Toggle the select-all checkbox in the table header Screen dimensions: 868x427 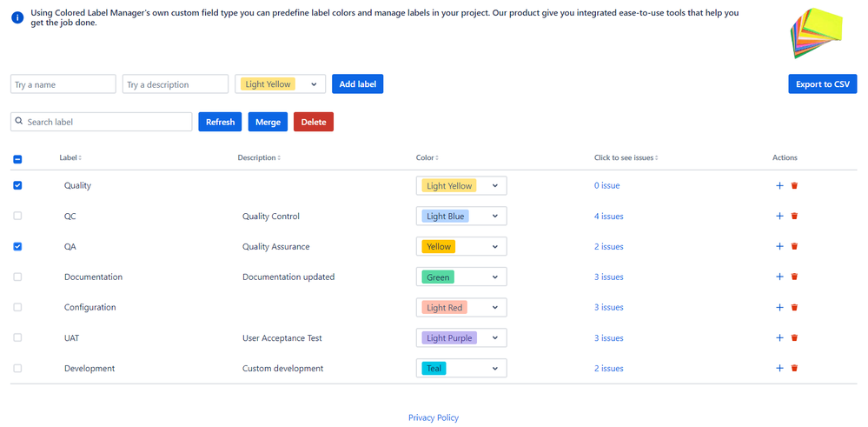(17, 159)
